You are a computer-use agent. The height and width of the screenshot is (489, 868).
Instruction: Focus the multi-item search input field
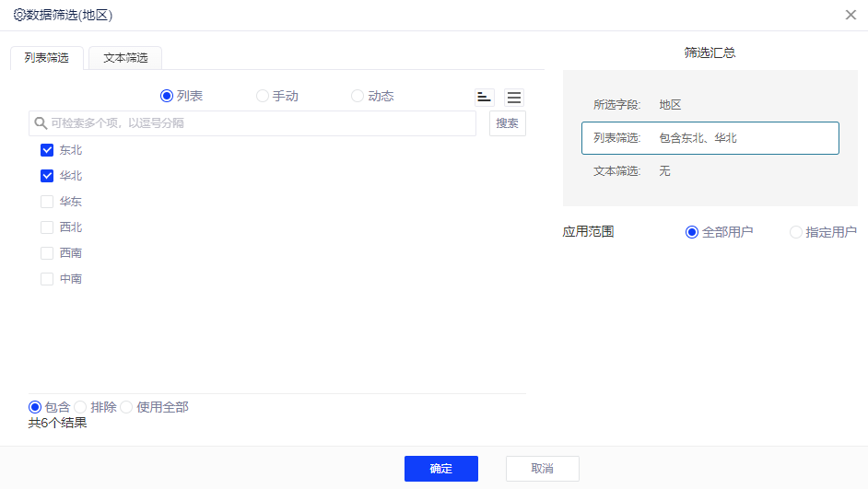[x=258, y=122]
